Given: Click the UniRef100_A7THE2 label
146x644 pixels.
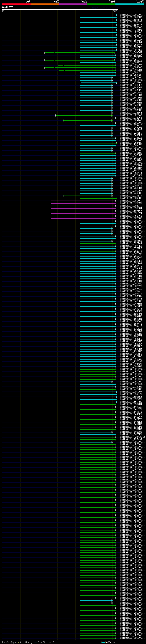Looking at the screenshot, I should point(131,175).
